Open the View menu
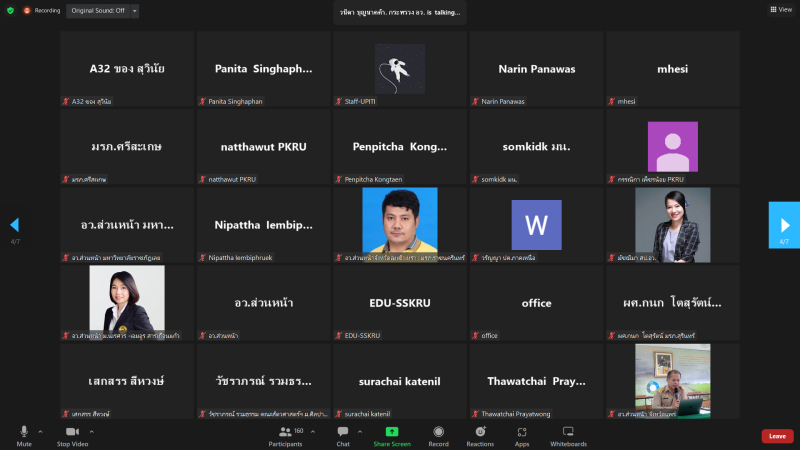 pyautogui.click(x=780, y=9)
